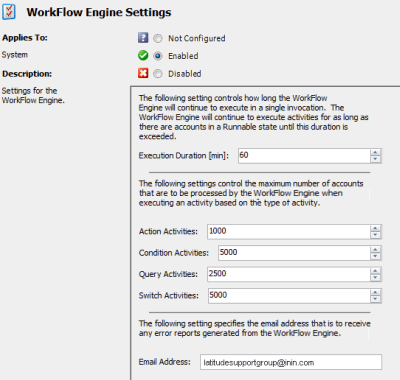Click the WorkFlow Engine Settings title
The width and height of the screenshot is (400, 380).
[x=99, y=12]
